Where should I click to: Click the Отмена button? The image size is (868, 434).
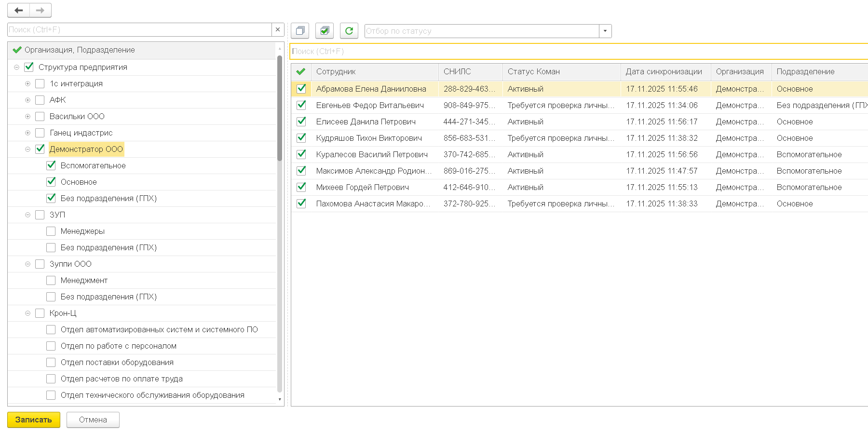pyautogui.click(x=93, y=420)
